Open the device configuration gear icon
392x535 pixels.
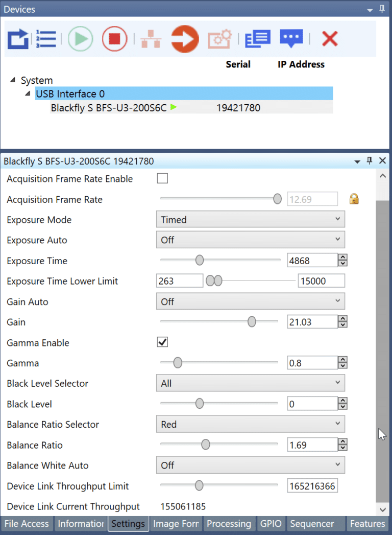coord(220,39)
